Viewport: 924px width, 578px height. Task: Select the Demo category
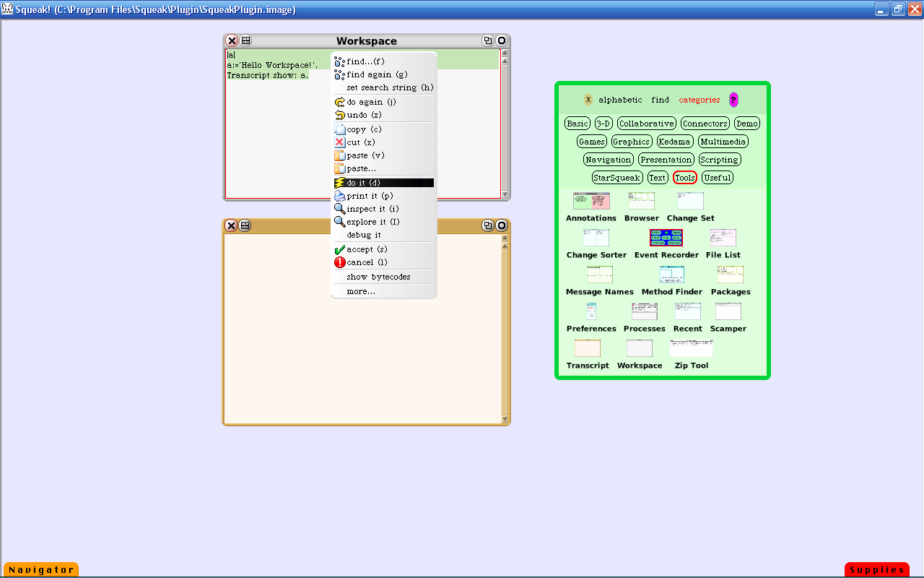coord(747,124)
